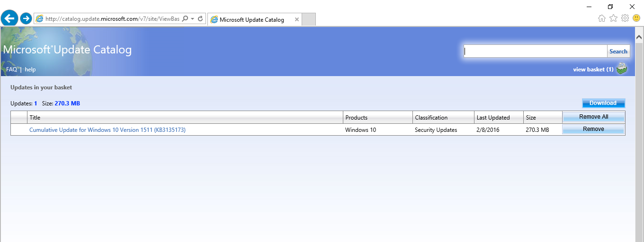The image size is (644, 242).
Task: Open the Tools gear icon
Action: (625, 18)
